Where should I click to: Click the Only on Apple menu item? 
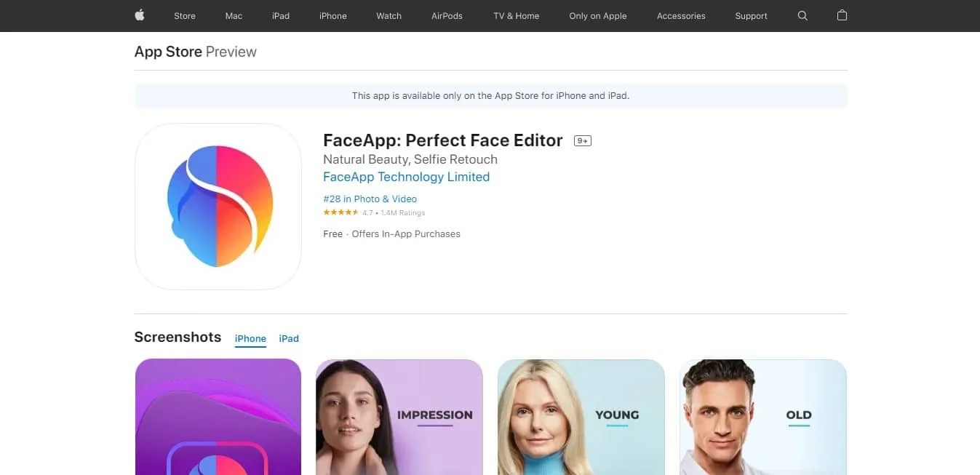pos(597,15)
